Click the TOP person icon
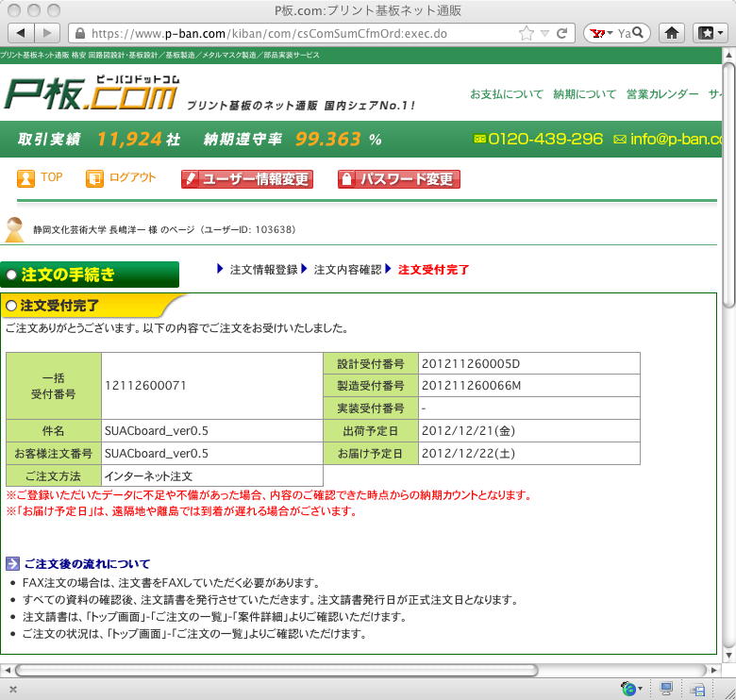The width and height of the screenshot is (736, 700). click(25, 178)
